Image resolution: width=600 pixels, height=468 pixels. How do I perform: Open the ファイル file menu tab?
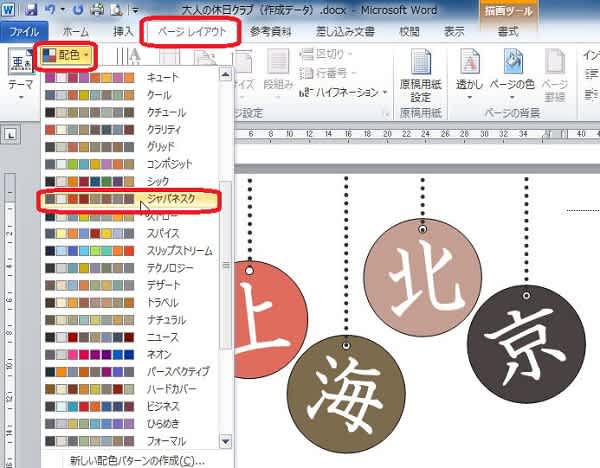click(23, 32)
